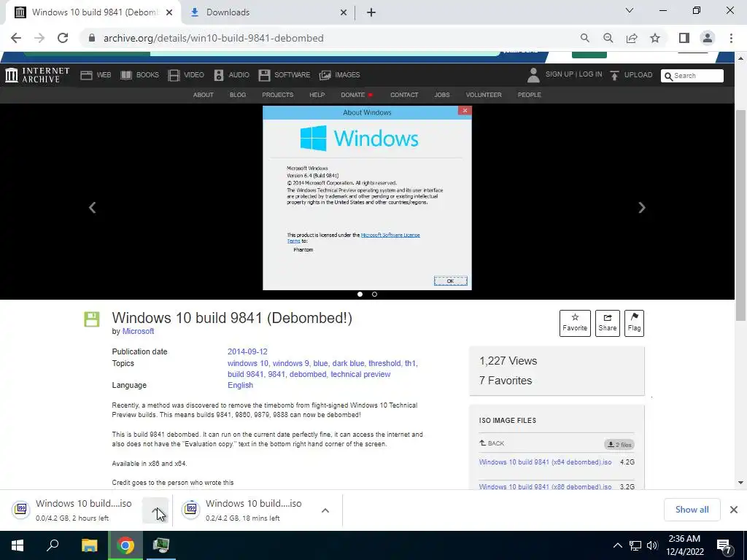Open the browser side panel icon
Viewport: 747px width, 560px height.
[x=684, y=38]
